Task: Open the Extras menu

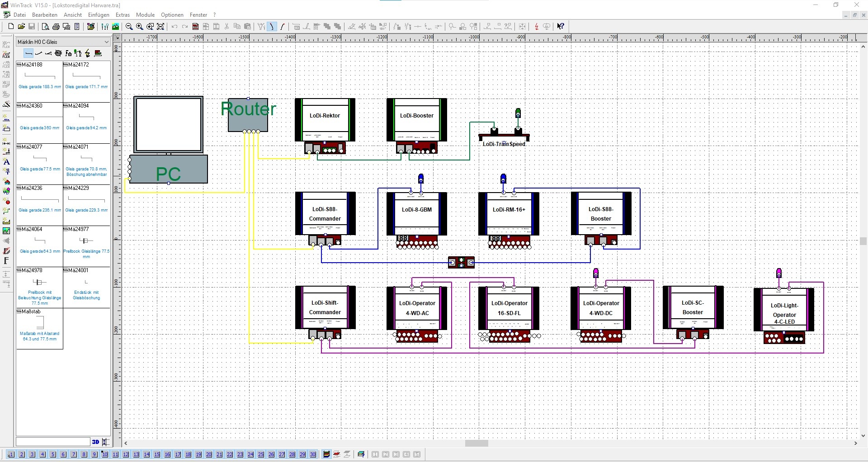Action: 123,15
